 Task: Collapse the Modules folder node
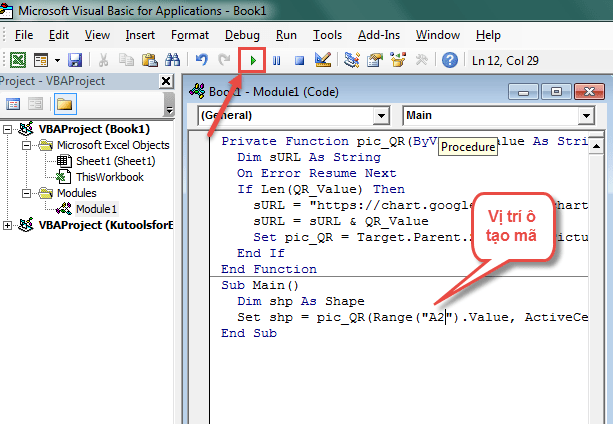coord(26,193)
